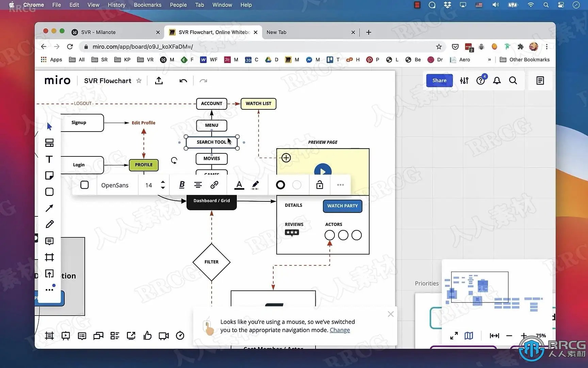
Task: Open the History menu in menu bar
Action: click(116, 5)
